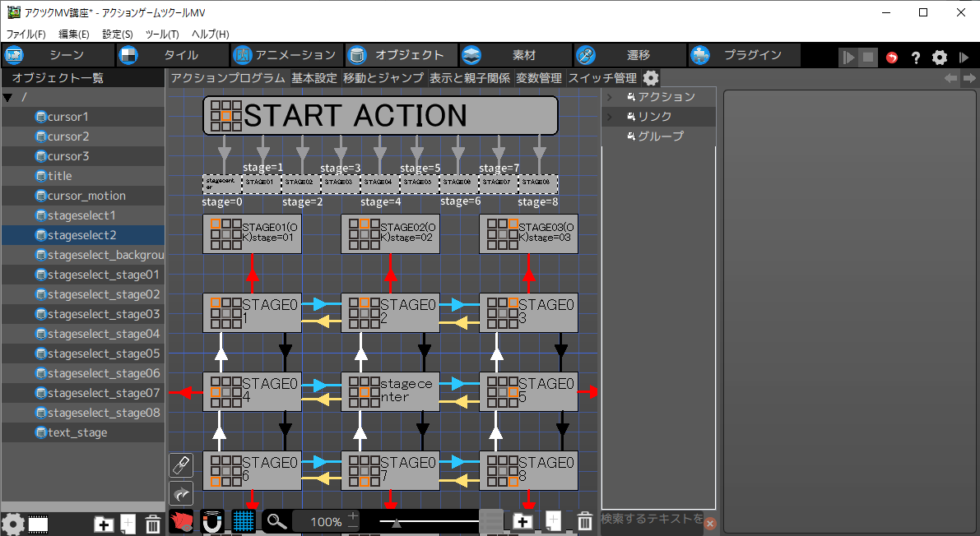Open the アニメーション section
This screenshot has height=536, width=980.
pos(285,55)
